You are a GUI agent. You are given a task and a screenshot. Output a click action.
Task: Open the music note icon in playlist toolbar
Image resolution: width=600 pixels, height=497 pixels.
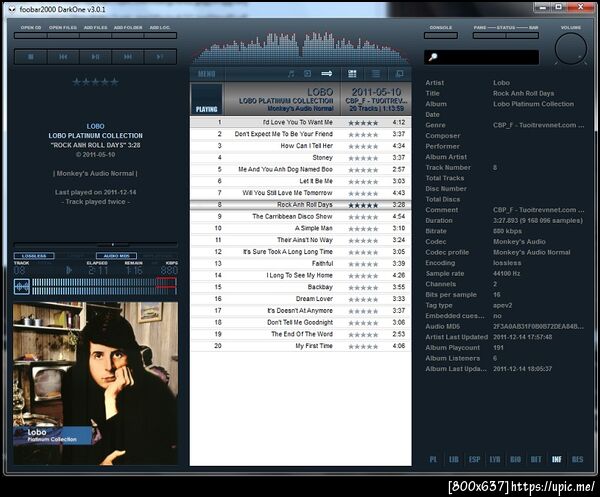point(291,74)
